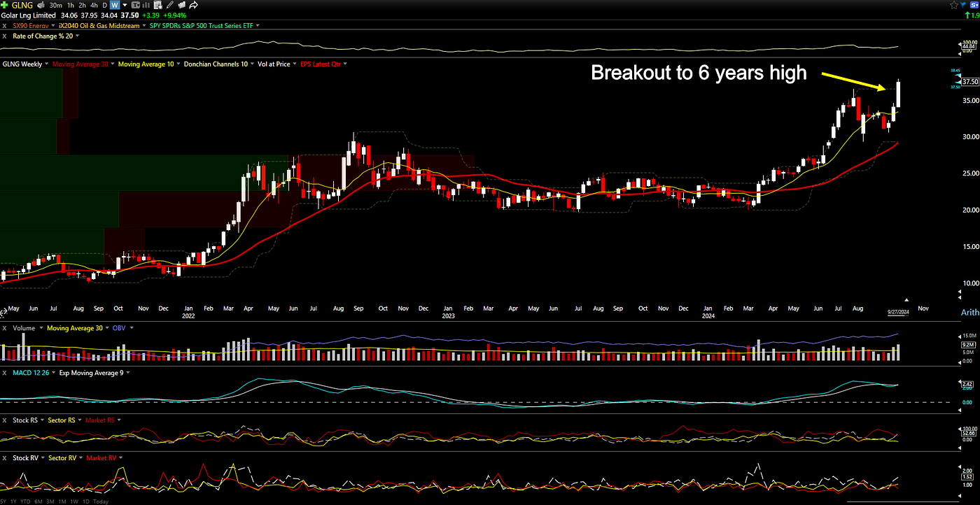Image resolution: width=980 pixels, height=505 pixels.
Task: Select the W weekly timeframe button
Action: (115, 5)
